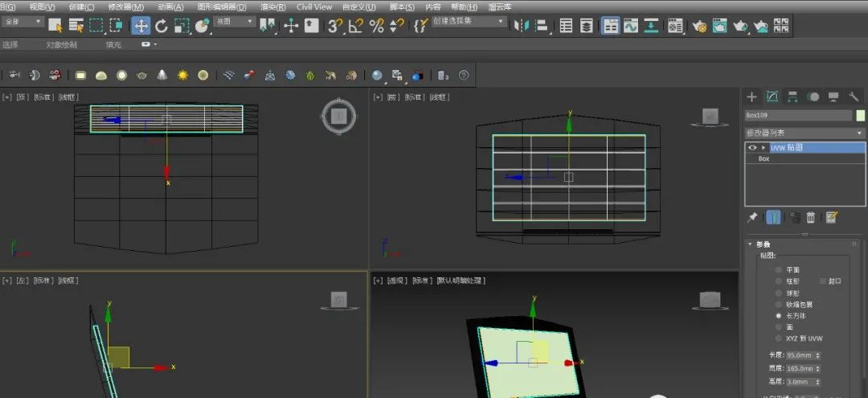Toggle the Ribbon display icon
The width and height of the screenshot is (868, 398).
click(x=611, y=26)
